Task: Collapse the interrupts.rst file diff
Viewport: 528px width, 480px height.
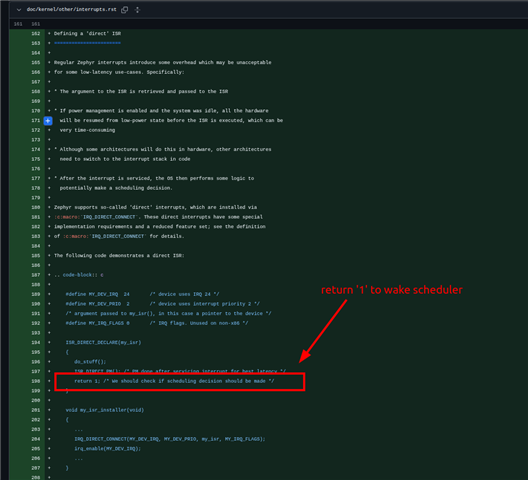Action: [x=19, y=10]
